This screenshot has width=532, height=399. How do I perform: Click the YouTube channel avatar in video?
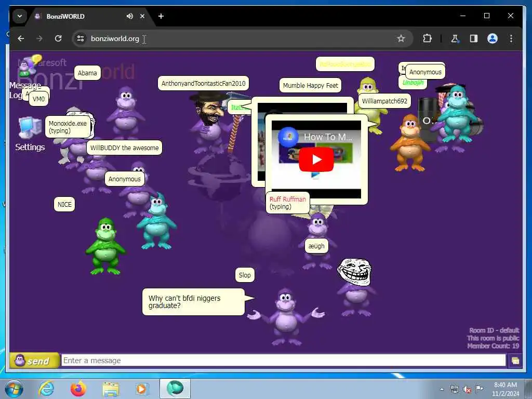click(x=288, y=137)
